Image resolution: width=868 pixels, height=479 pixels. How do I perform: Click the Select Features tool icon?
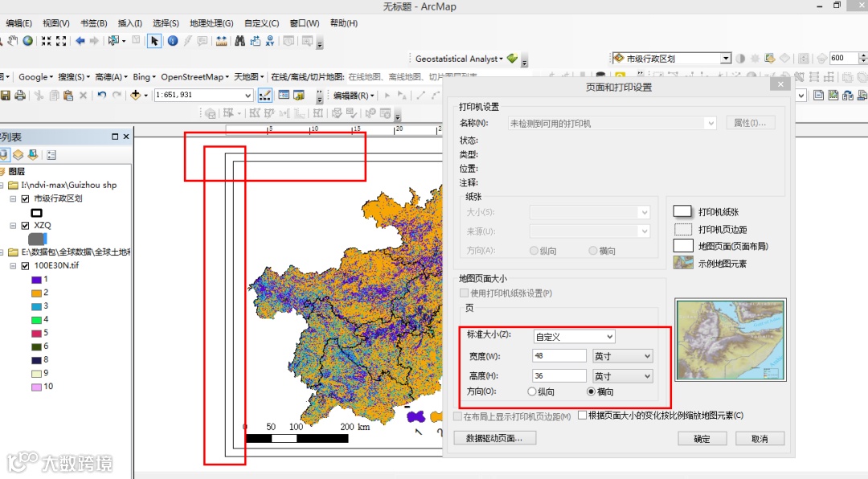click(113, 41)
